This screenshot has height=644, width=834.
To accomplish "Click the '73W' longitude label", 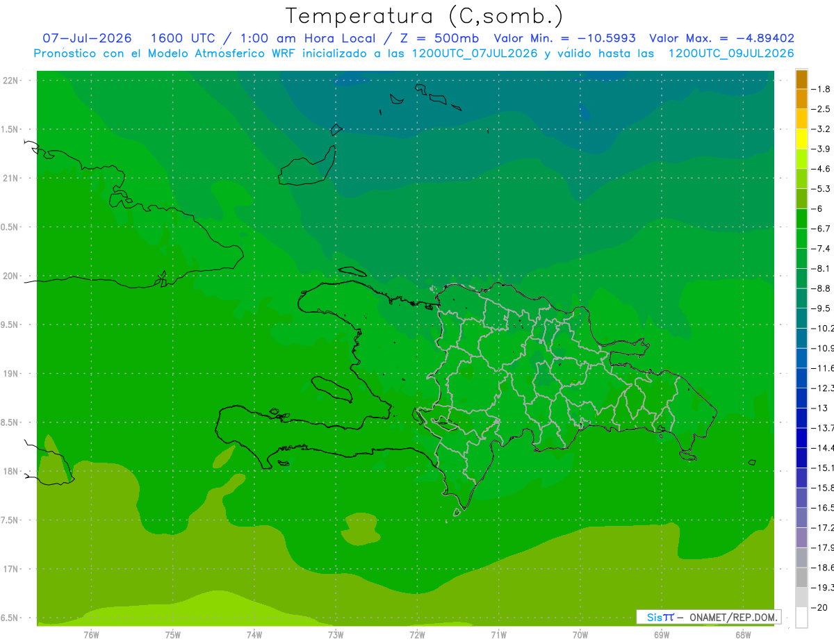I will [336, 635].
